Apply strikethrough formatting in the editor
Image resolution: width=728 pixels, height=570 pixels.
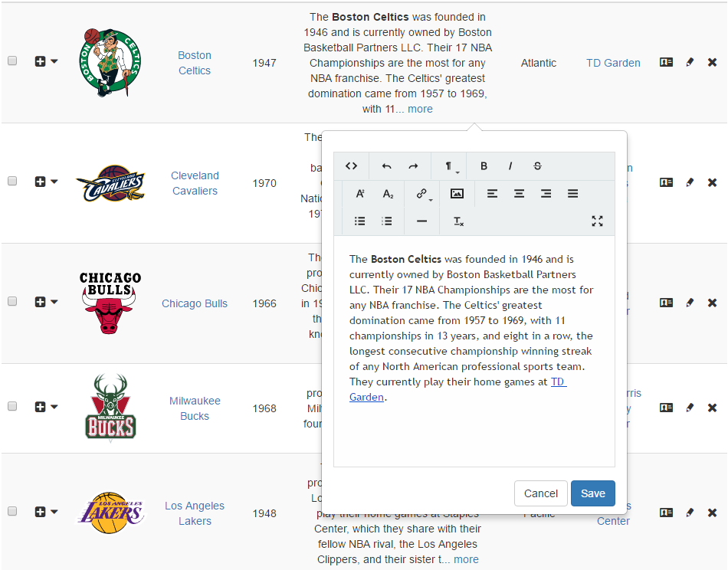pyautogui.click(x=537, y=166)
